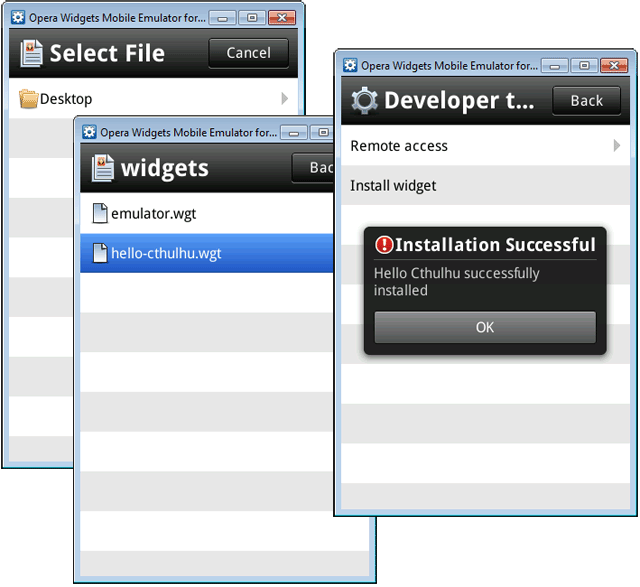Click the Developer tools window title bar app icon

(350, 65)
